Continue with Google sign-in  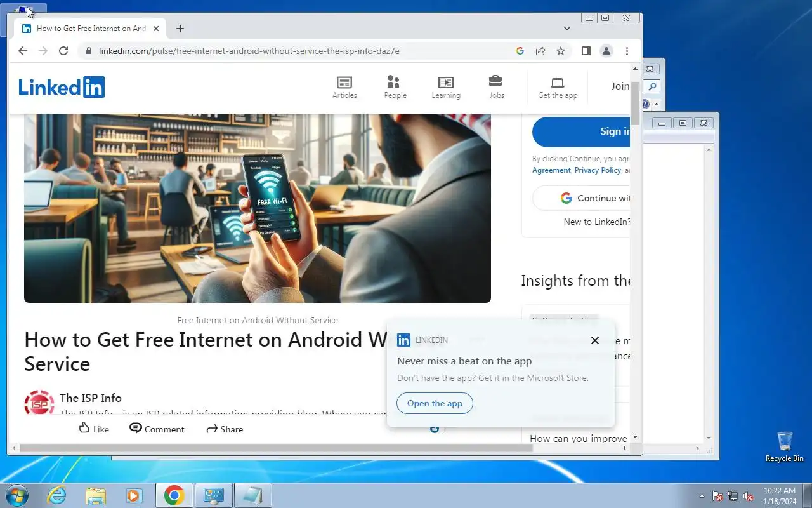click(581, 198)
